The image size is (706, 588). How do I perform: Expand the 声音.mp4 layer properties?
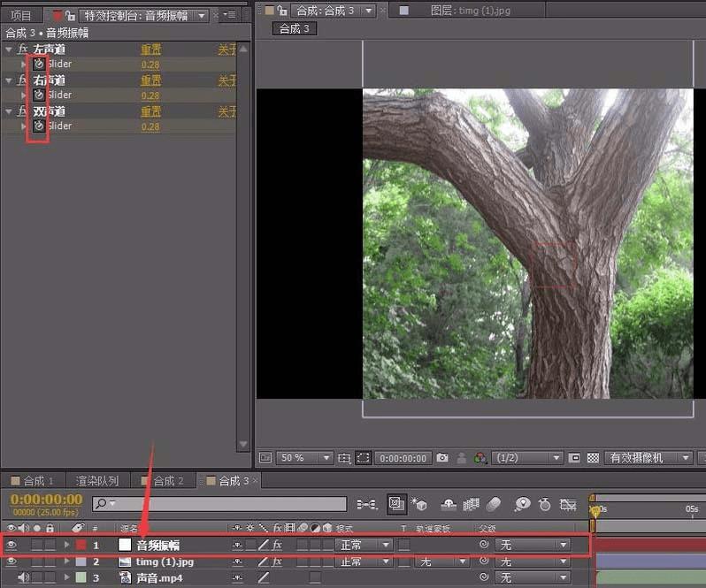coord(66,577)
